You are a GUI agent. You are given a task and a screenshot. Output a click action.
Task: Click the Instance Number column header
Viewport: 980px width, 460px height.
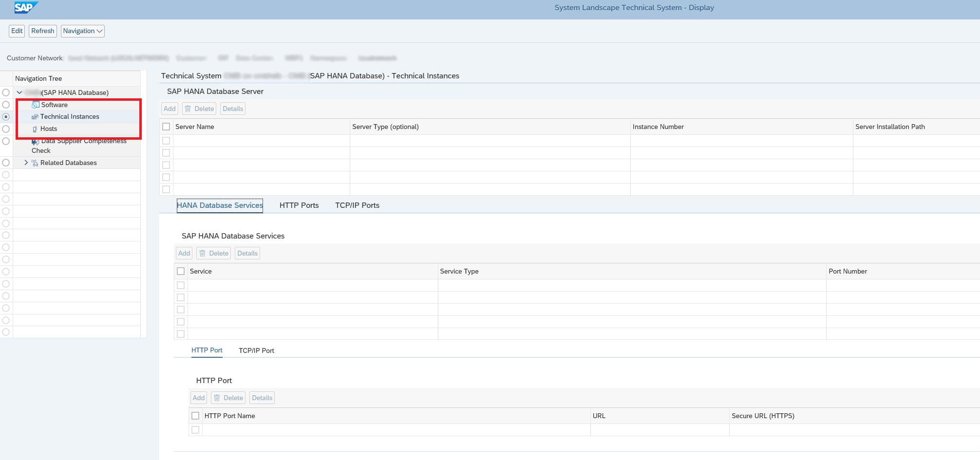point(741,127)
